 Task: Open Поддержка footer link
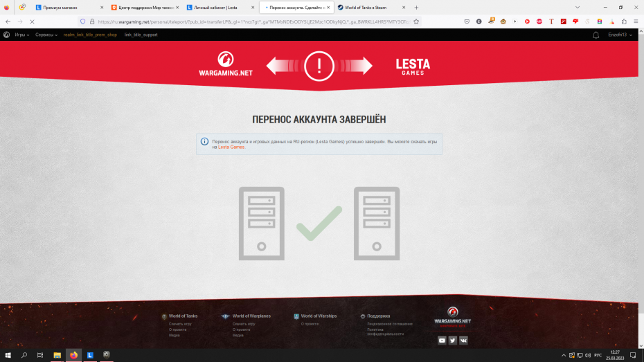(378, 316)
